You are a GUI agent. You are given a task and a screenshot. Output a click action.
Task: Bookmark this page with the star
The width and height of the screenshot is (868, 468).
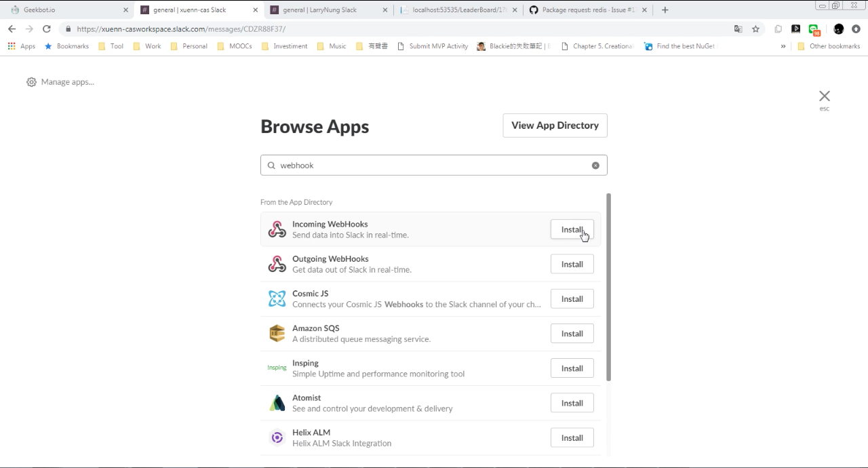pos(755,29)
